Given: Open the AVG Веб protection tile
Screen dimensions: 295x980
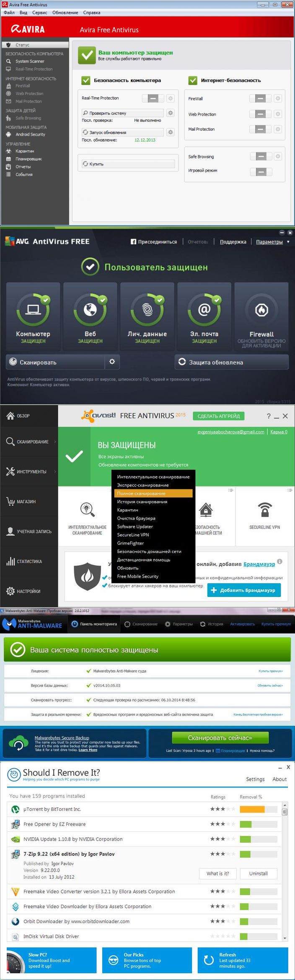Looking at the screenshot, I should [90, 316].
